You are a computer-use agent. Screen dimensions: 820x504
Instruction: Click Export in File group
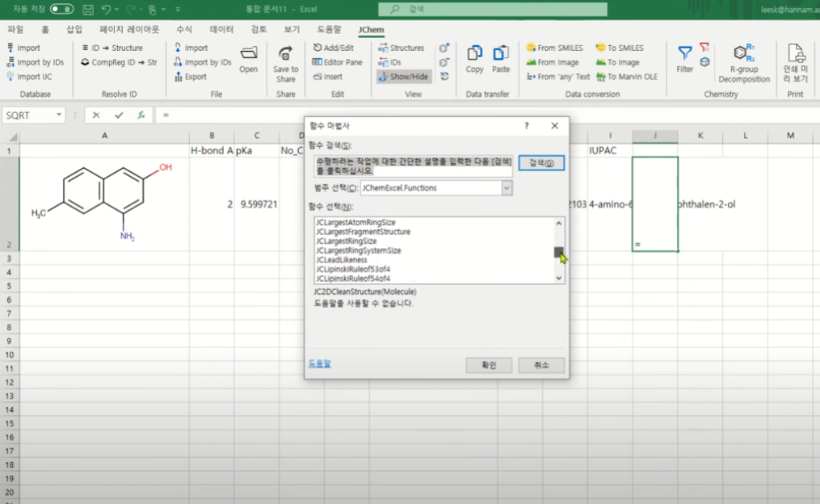[191, 77]
